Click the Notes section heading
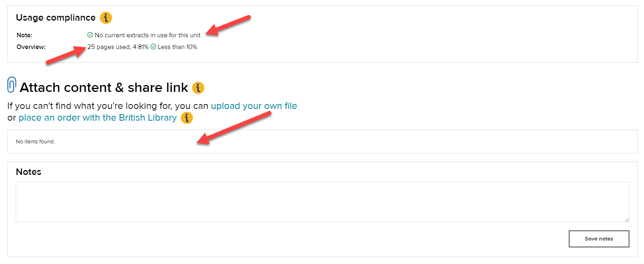 (29, 172)
